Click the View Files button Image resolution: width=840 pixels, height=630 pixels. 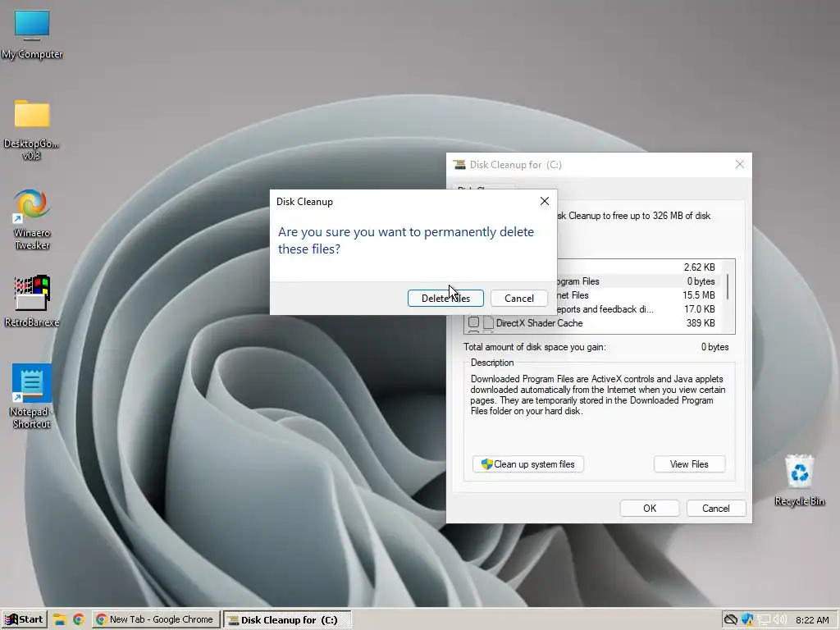coord(689,464)
